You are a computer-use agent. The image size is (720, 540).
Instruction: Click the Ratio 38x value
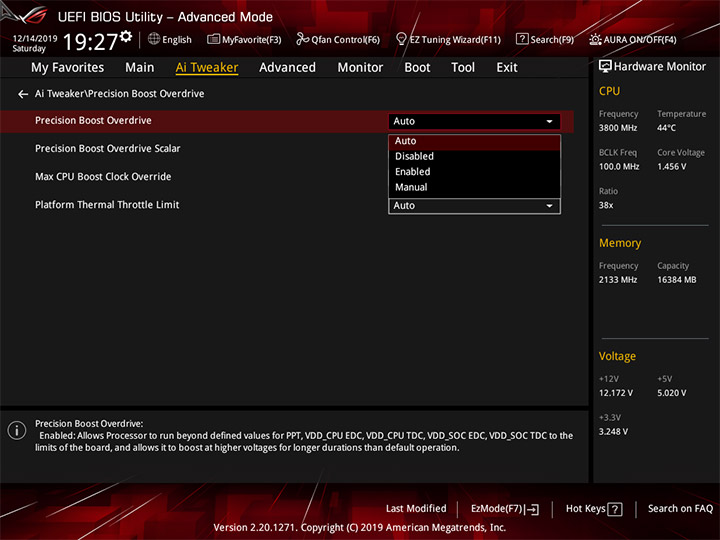click(606, 205)
